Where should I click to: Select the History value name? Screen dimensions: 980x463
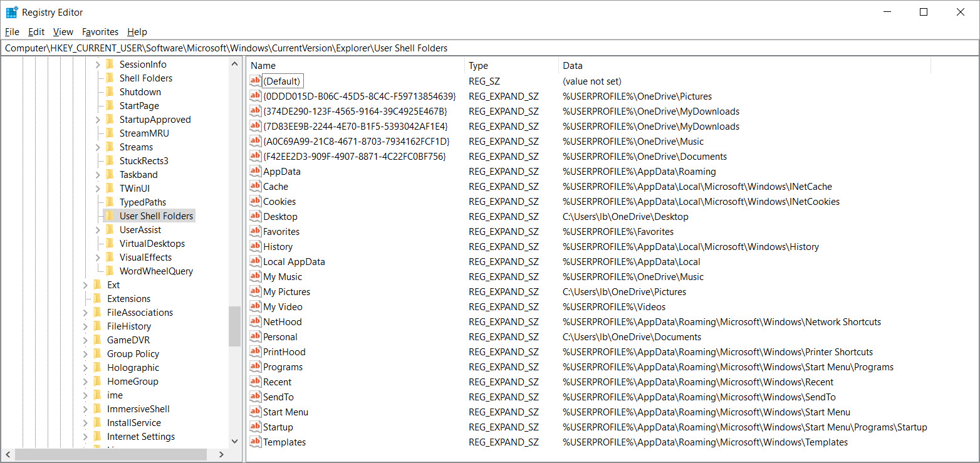pyautogui.click(x=278, y=246)
